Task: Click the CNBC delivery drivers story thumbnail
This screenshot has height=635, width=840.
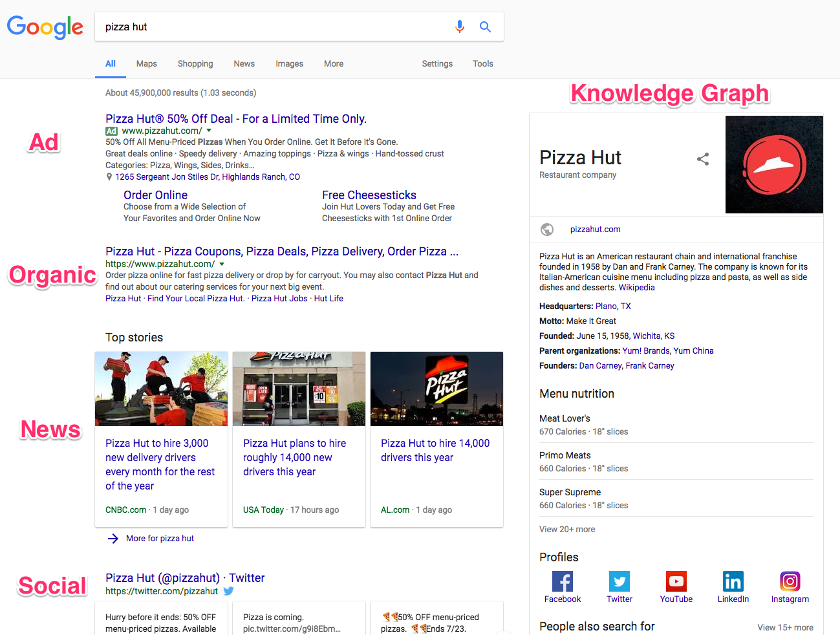Action: pyautogui.click(x=160, y=389)
